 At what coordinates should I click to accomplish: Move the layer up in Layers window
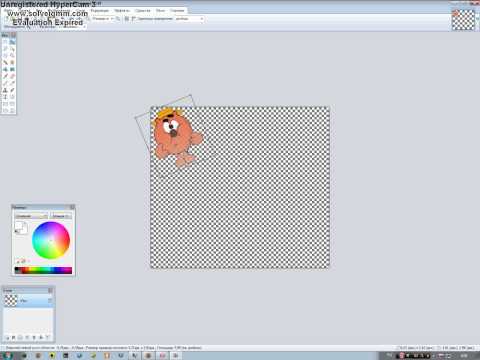34,337
